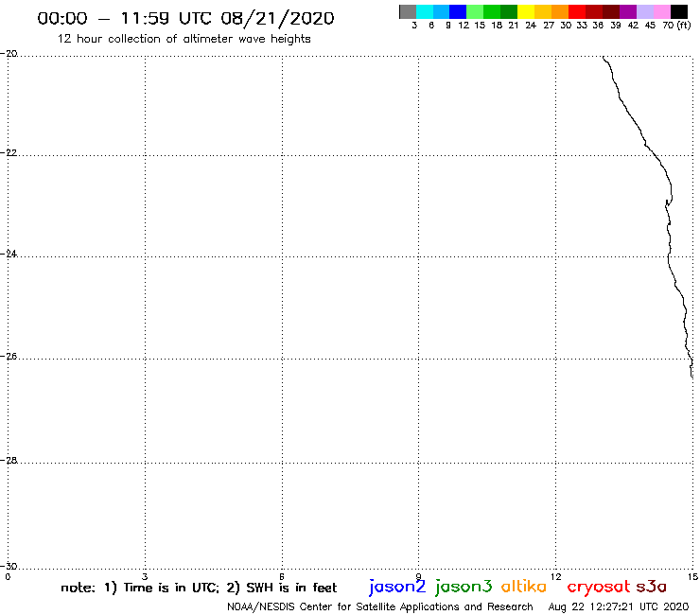This screenshot has width=700, height=615.
Task: Click the bright red legend swatch
Action: tap(577, 11)
